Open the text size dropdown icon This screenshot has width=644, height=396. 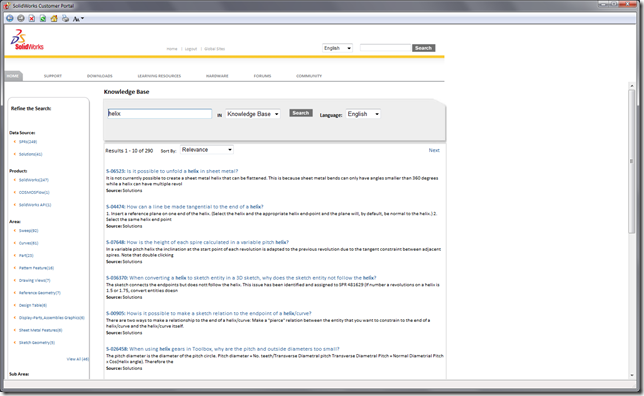(78, 18)
